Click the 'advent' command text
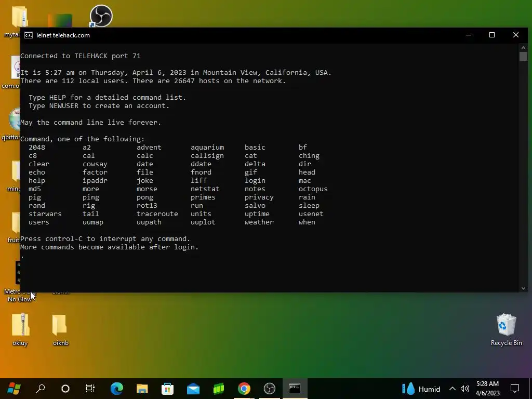This screenshot has height=399, width=532. tap(149, 147)
